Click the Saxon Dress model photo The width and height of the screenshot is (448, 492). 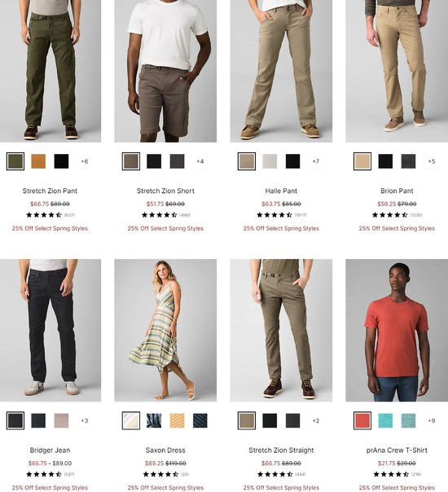pyautogui.click(x=165, y=331)
